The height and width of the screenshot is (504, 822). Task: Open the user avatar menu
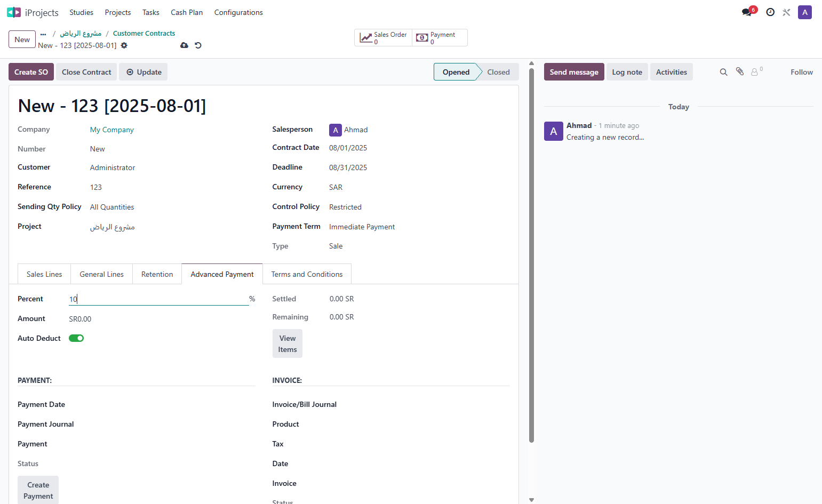click(805, 12)
